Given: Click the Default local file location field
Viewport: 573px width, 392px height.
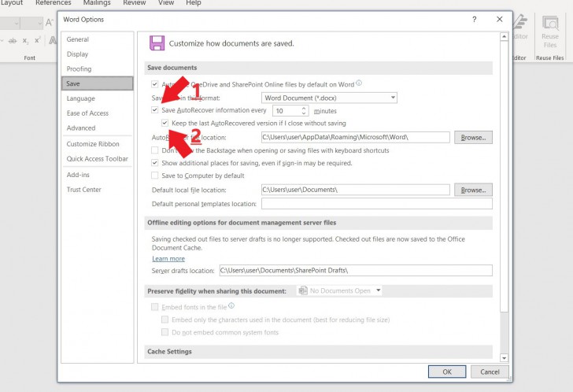Looking at the screenshot, I should [356, 190].
